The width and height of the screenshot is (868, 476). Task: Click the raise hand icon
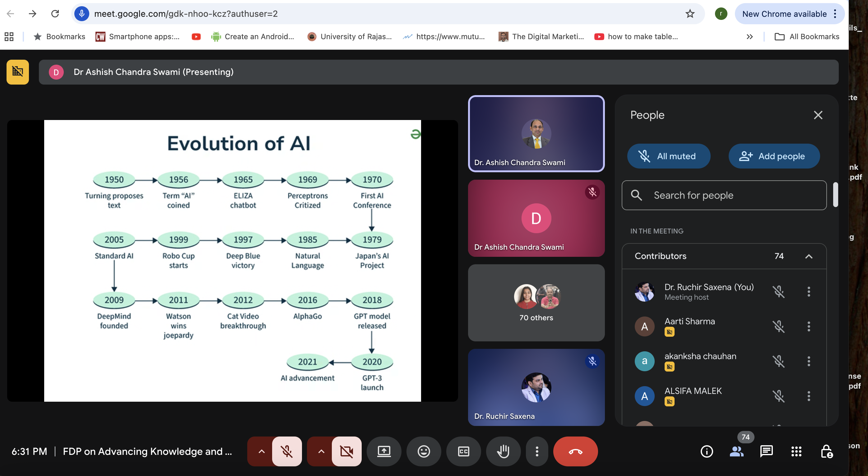[x=503, y=451]
